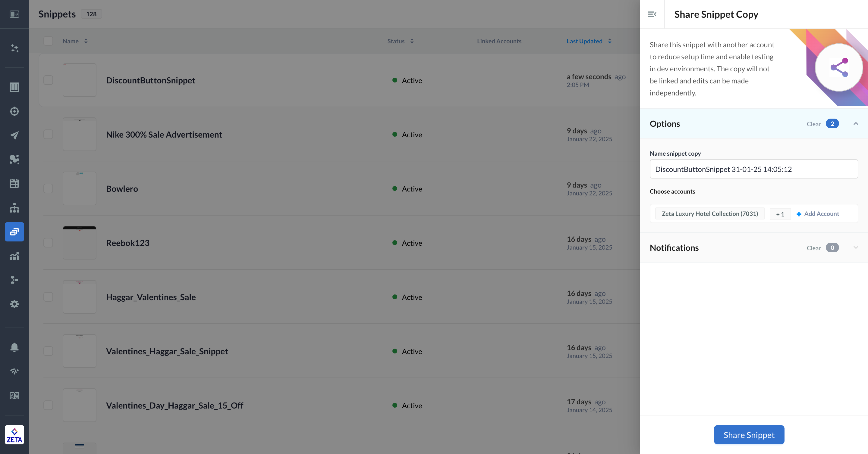Open the Nike 300% Sale Advertisement thumbnail
The height and width of the screenshot is (454, 868).
click(80, 134)
